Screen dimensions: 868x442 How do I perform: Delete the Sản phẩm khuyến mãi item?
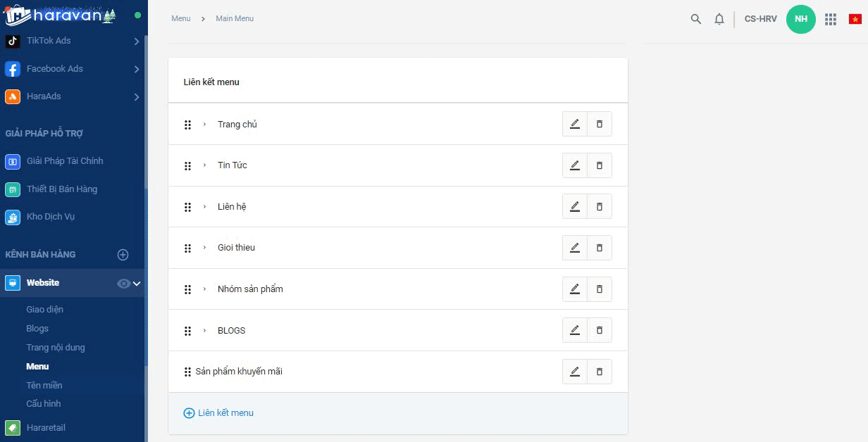600,372
